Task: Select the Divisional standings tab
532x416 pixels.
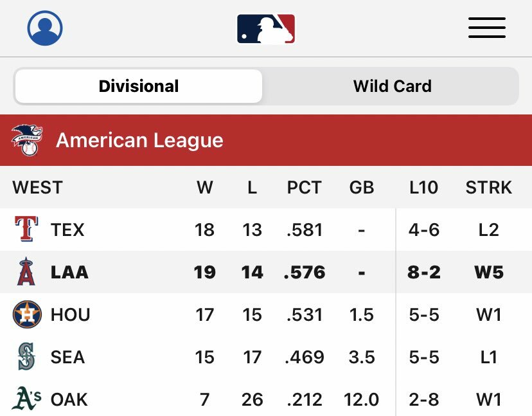Action: point(139,86)
